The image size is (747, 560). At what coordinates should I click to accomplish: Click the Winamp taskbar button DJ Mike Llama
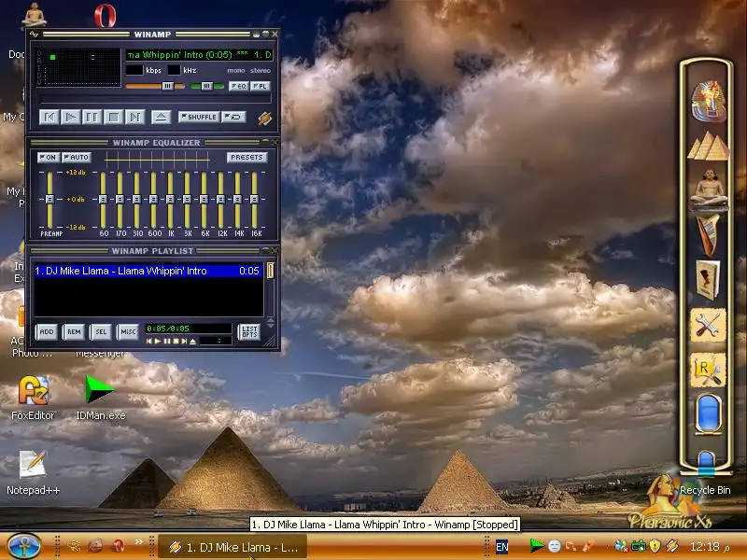coord(233,547)
